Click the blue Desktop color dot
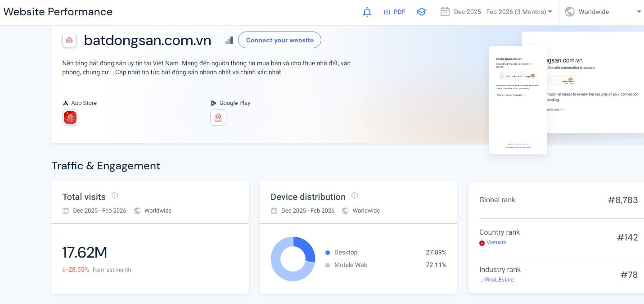Viewport: 644px width, 304px height. (328, 252)
